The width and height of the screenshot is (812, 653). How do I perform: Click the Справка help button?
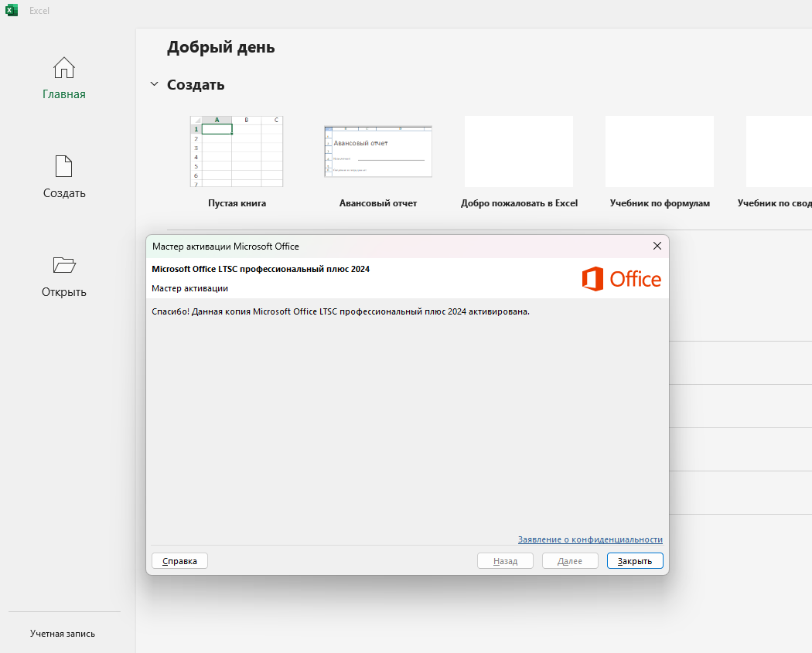179,561
